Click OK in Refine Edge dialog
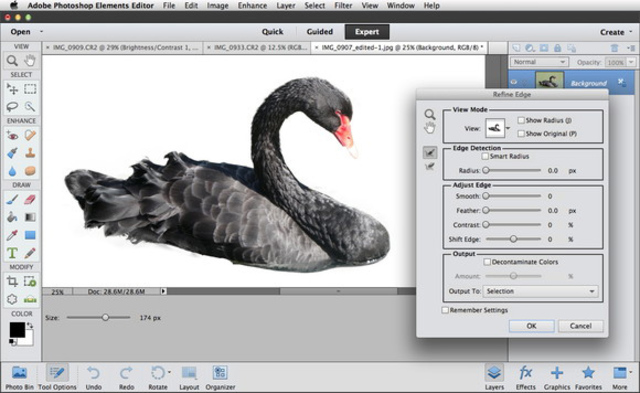The height and width of the screenshot is (393, 640). pos(531,326)
